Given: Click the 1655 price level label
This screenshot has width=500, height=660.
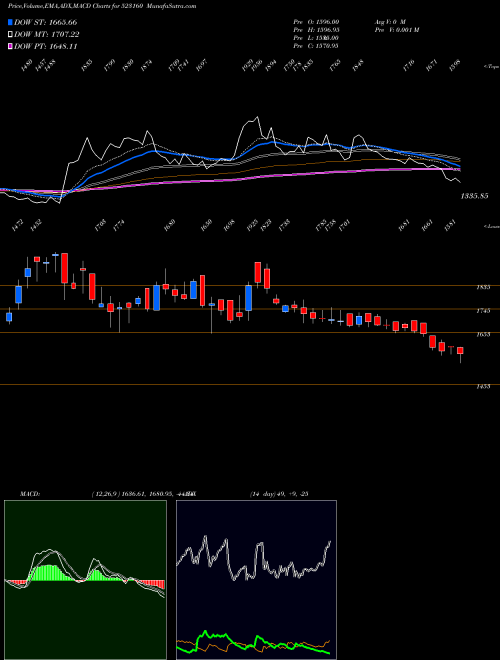Looking at the screenshot, I should (x=483, y=335).
